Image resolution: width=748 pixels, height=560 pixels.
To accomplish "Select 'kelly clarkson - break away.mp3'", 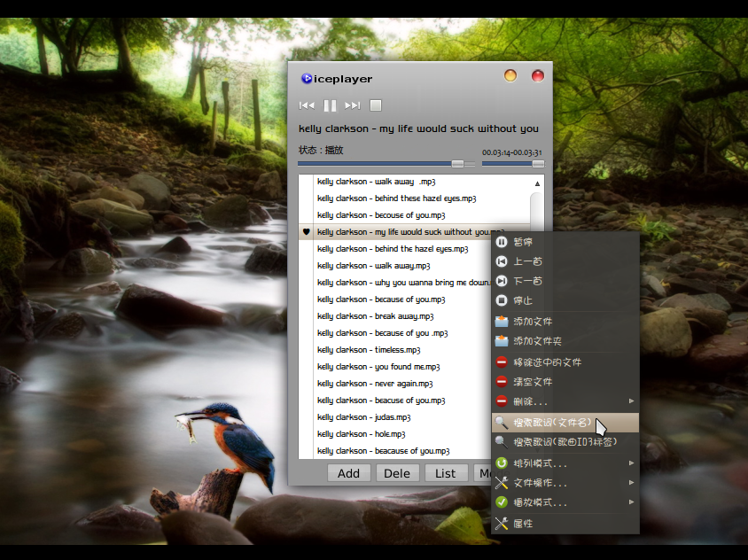I will coord(395,316).
